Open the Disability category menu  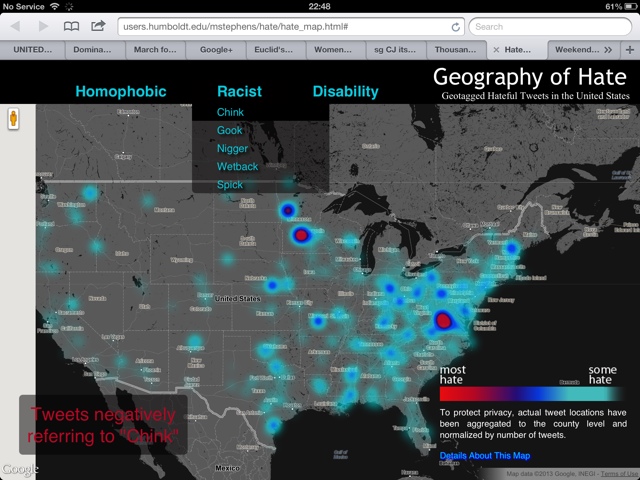pyautogui.click(x=345, y=91)
